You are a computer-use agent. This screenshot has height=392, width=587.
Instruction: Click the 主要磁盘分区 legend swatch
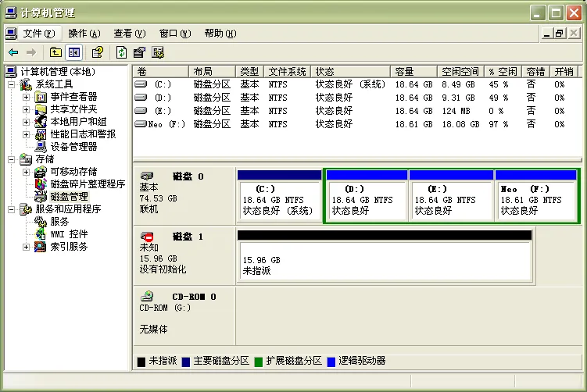[186, 362]
